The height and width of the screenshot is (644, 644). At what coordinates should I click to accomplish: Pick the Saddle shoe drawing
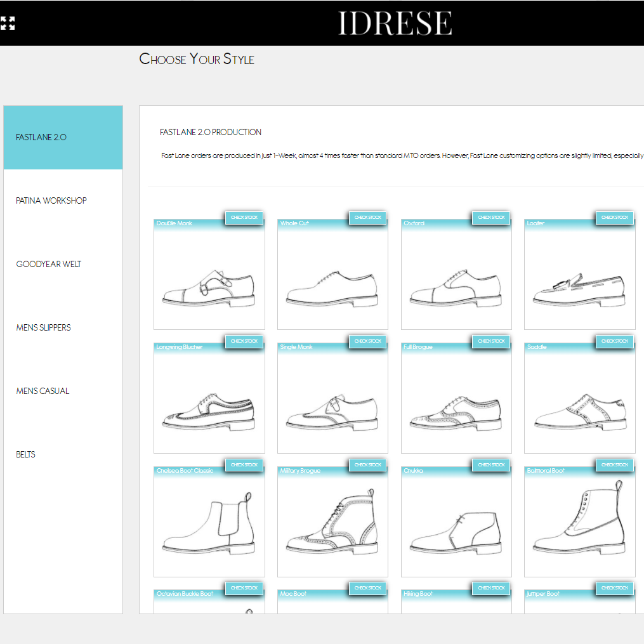click(580, 412)
